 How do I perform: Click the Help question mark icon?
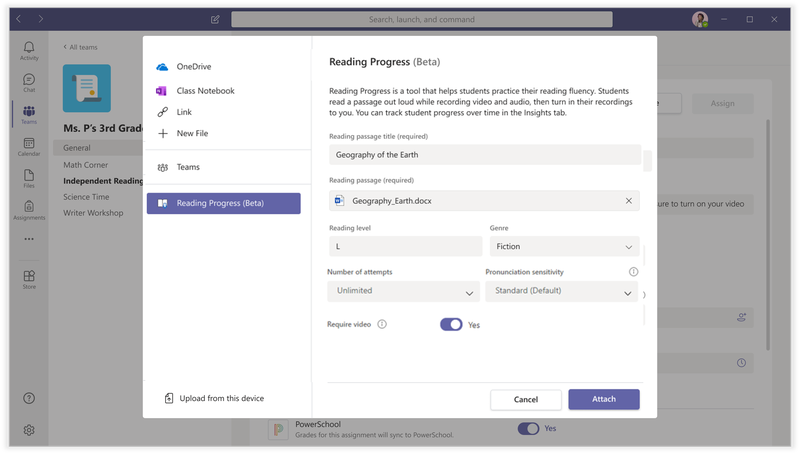(29, 398)
